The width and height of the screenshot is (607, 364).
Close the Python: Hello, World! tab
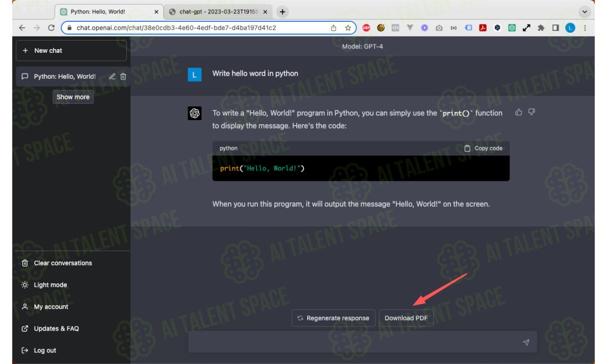coord(157,12)
